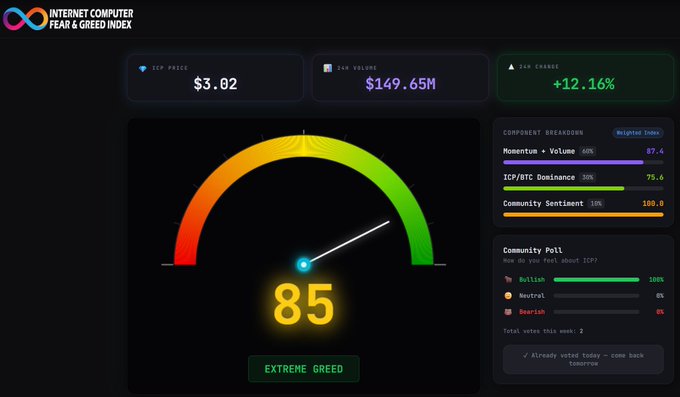Screen dimensions: 680x397
Task: Click the chart icon beside 24H Volume
Action: pos(327,68)
